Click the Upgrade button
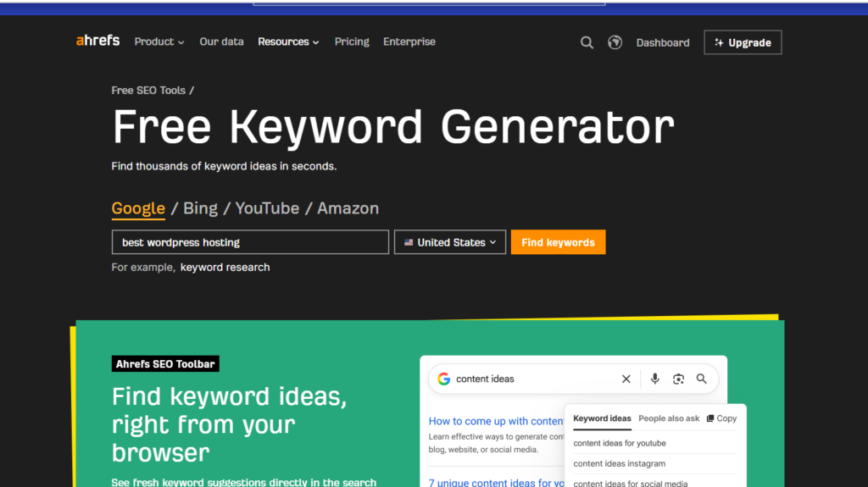The height and width of the screenshot is (487, 868). pyautogui.click(x=743, y=42)
